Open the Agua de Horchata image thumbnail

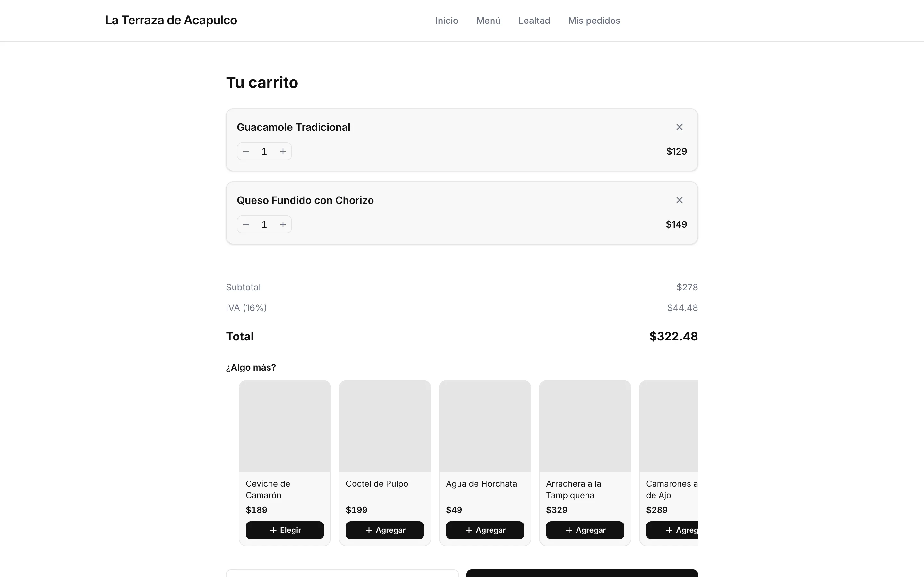pyautogui.click(x=485, y=426)
